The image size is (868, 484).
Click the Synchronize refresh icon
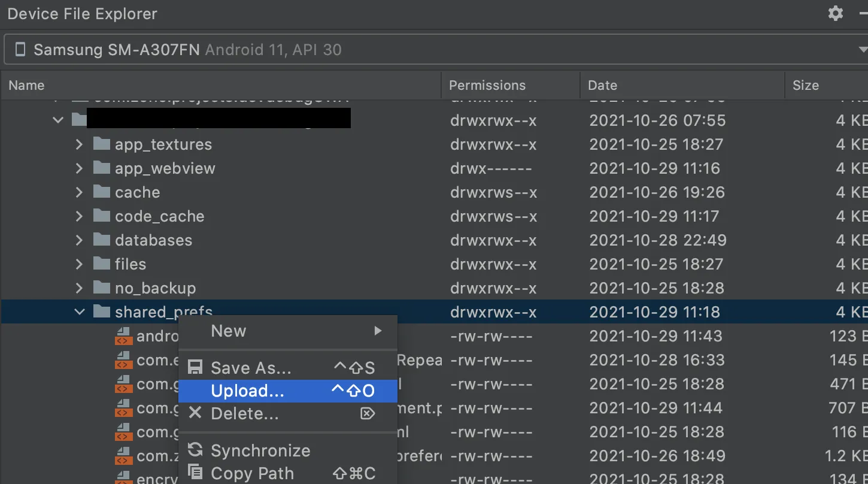(195, 450)
